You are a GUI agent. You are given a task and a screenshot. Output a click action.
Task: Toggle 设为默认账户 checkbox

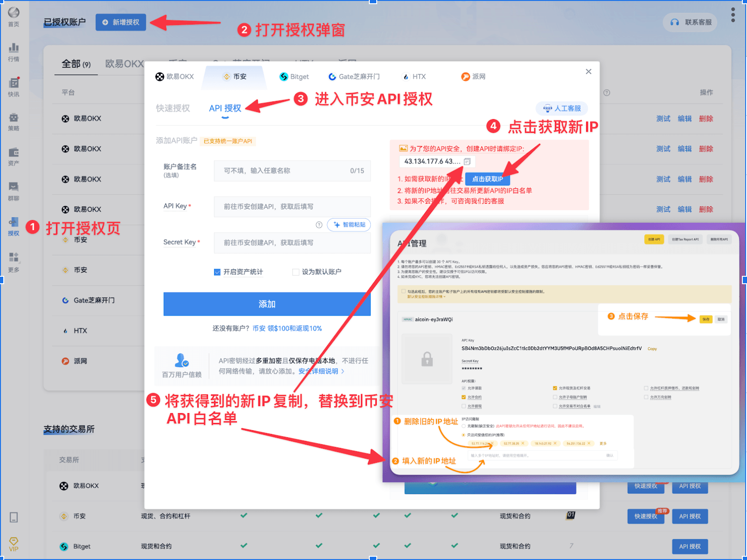click(296, 272)
